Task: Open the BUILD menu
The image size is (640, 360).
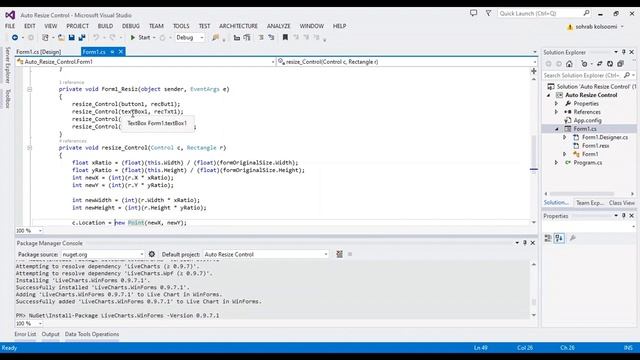Action: (x=105, y=26)
